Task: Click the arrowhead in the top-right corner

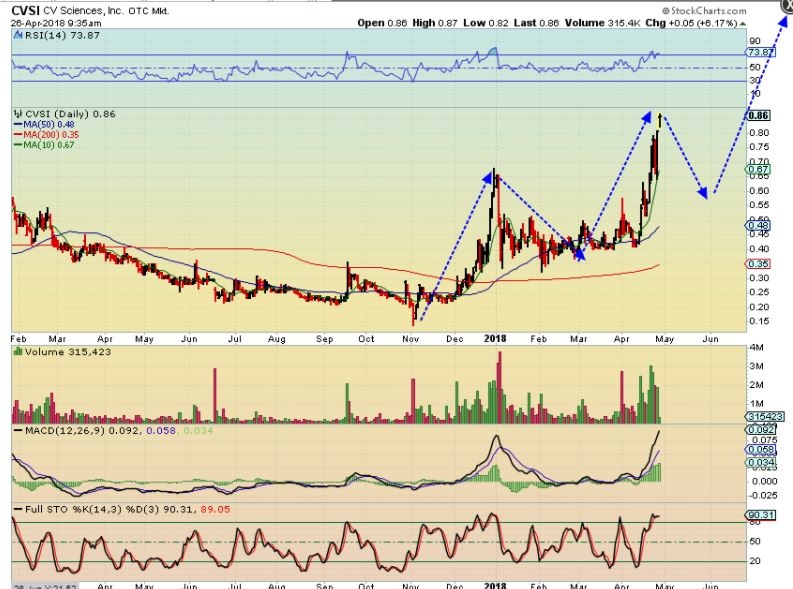Action: pyautogui.click(x=783, y=7)
